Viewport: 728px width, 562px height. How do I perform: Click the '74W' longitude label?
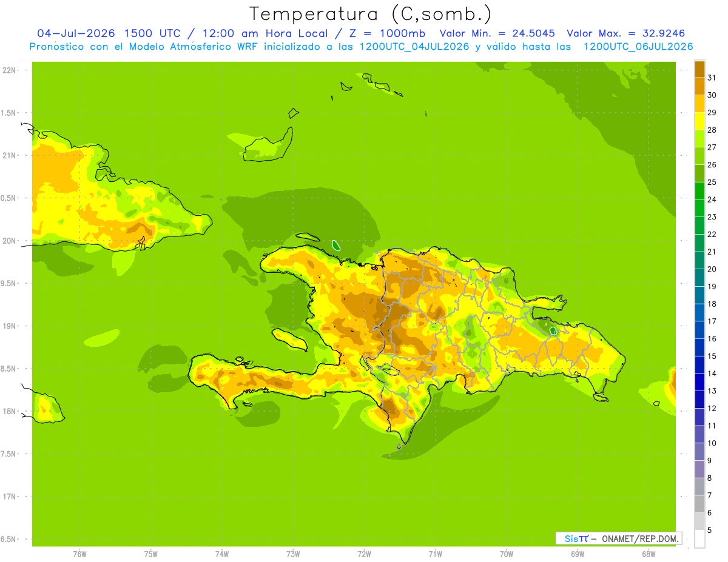pos(221,554)
